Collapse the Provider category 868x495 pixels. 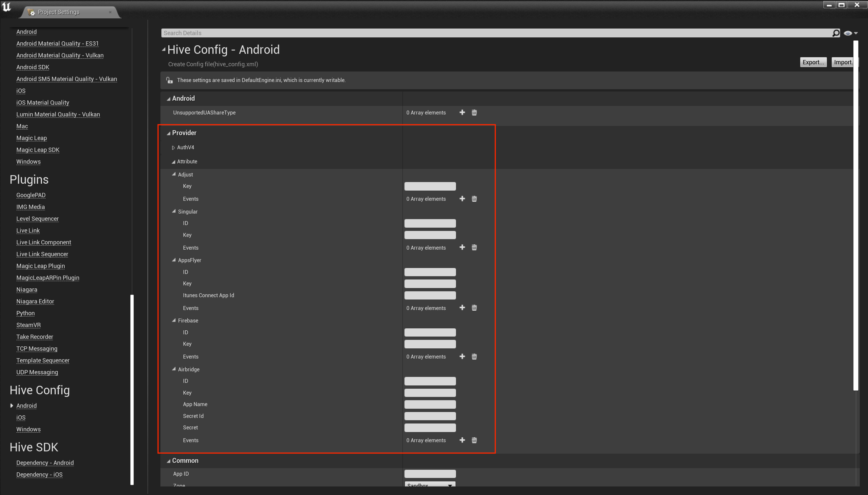click(x=168, y=133)
